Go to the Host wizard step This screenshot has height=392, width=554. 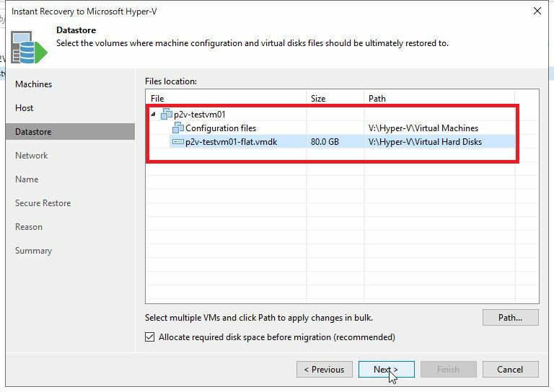click(25, 108)
